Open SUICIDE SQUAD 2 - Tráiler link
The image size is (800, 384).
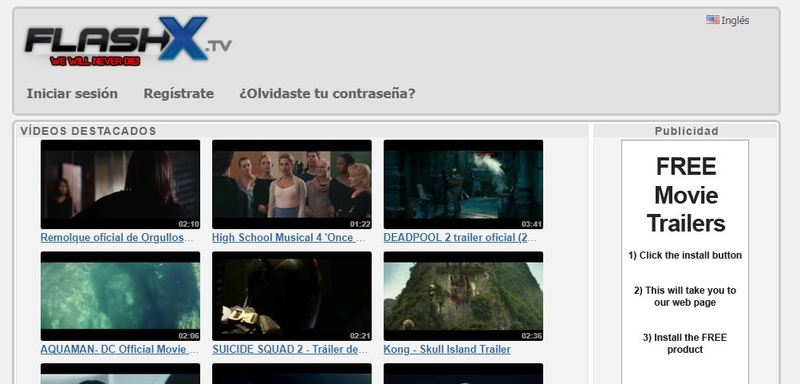(x=290, y=349)
